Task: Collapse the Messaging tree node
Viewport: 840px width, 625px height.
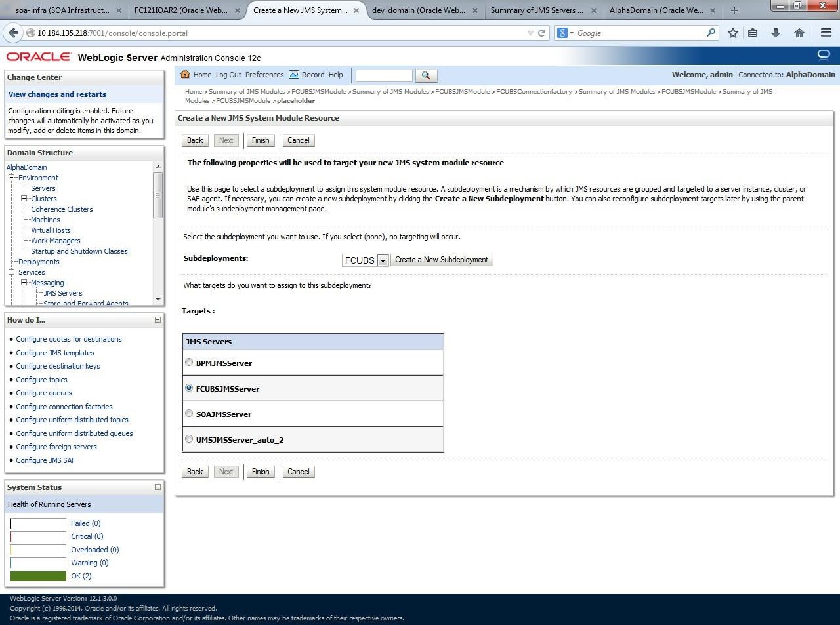Action: click(24, 283)
